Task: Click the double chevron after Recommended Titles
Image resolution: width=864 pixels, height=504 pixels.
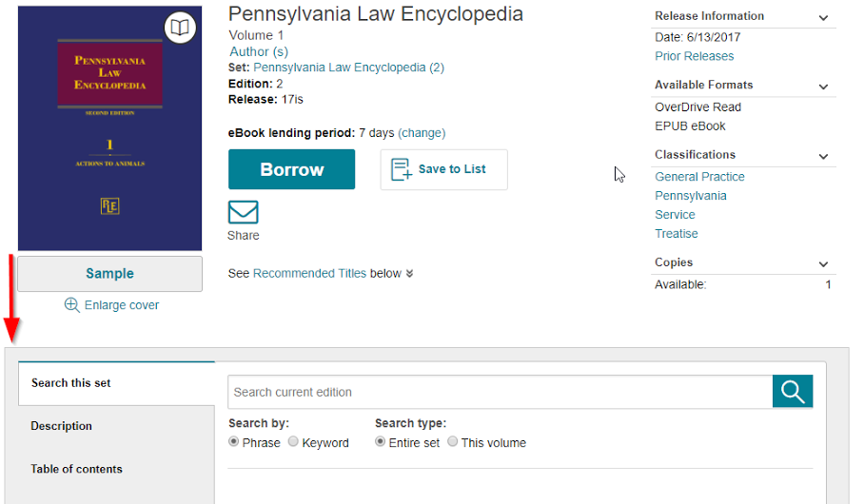Action: pos(409,274)
